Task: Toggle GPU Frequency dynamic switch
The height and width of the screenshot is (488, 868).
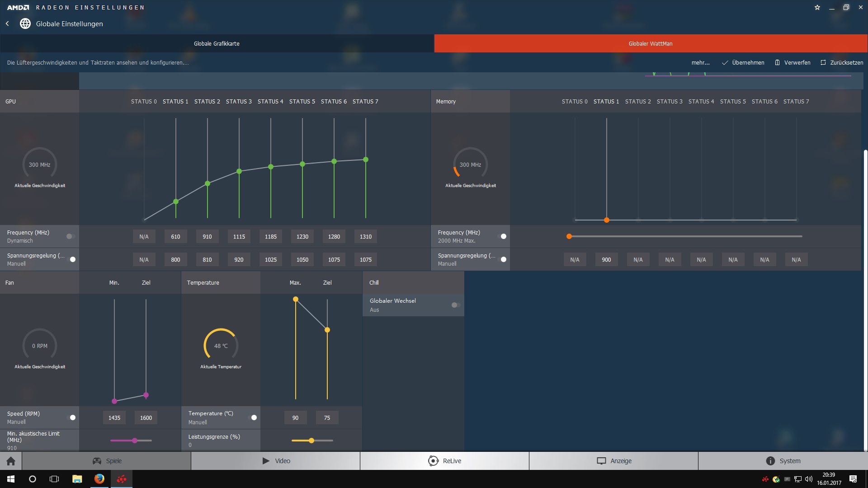Action: click(x=71, y=236)
